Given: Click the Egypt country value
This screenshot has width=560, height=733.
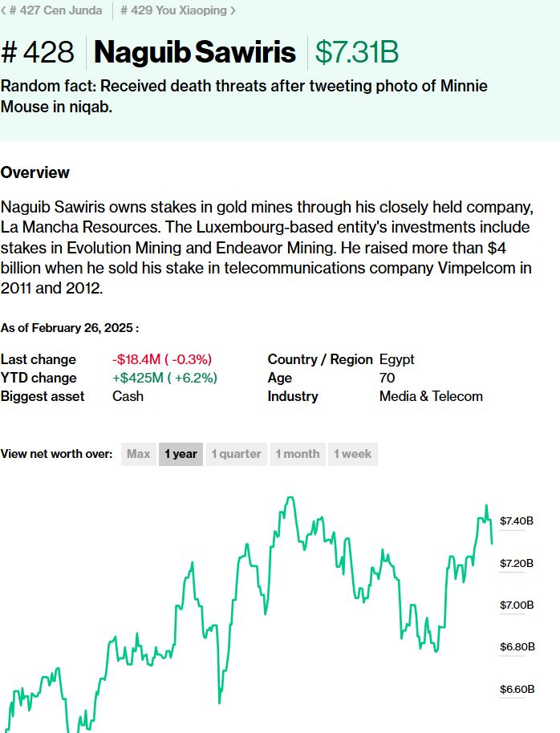Looking at the screenshot, I should (x=396, y=359).
